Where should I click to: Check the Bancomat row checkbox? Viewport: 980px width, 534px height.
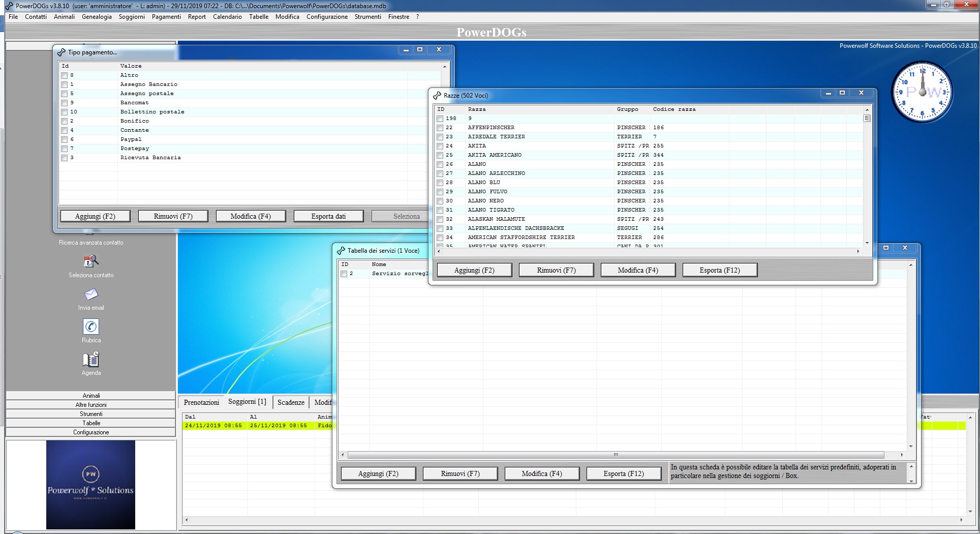64,103
